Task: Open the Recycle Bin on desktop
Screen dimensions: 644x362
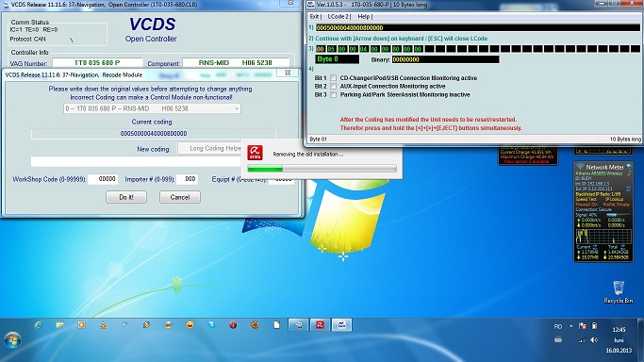Action: coord(619,292)
